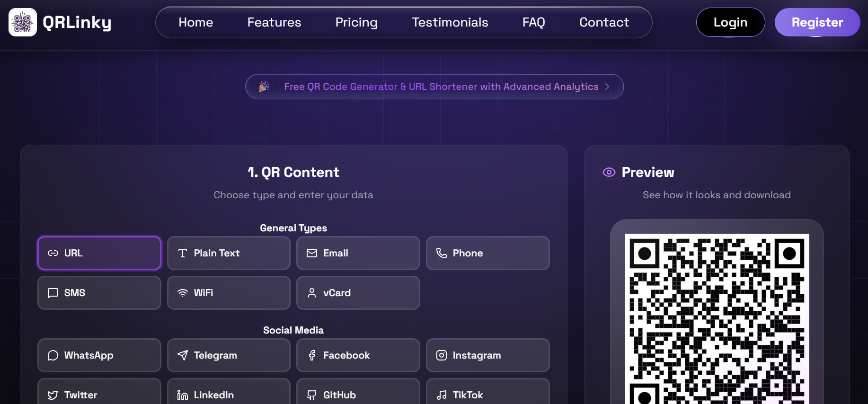Select the URL content type
Viewport: 868px width, 404px height.
click(x=99, y=253)
